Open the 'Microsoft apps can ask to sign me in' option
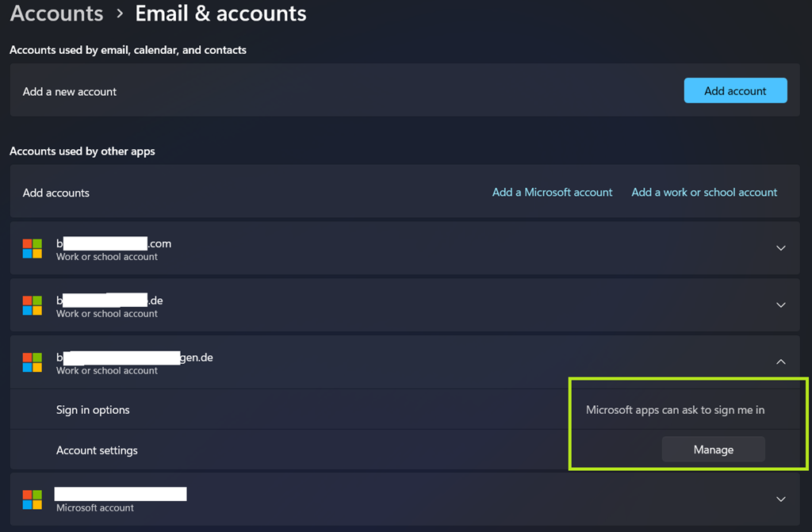 [675, 410]
